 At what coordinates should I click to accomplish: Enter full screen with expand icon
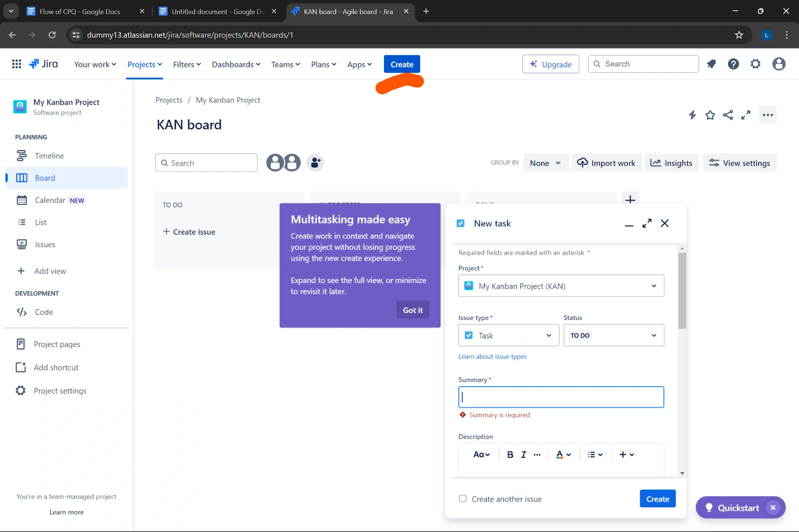coord(746,115)
